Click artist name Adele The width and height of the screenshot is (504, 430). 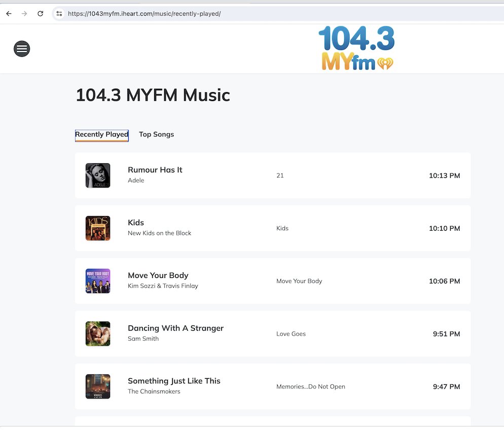coord(136,181)
